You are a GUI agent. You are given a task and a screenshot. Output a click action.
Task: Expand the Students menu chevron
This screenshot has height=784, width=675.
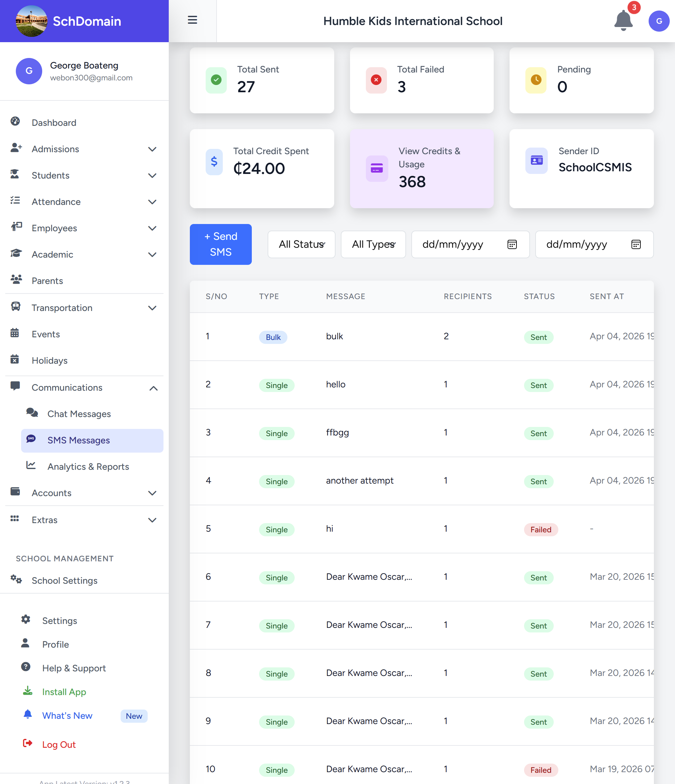click(x=152, y=176)
